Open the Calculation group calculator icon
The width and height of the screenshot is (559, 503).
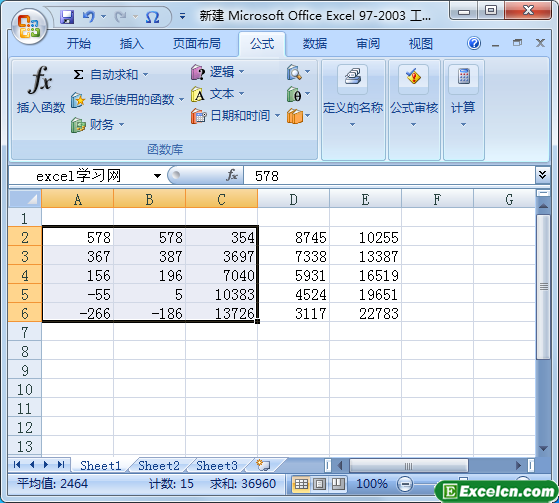464,77
